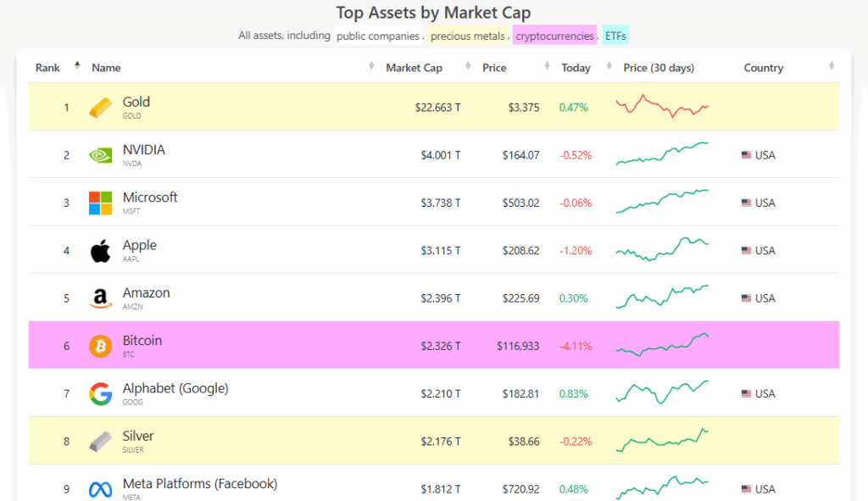Screen dimensions: 868x501
Task: Click Gold market cap $22.663 T
Action: click(x=438, y=108)
